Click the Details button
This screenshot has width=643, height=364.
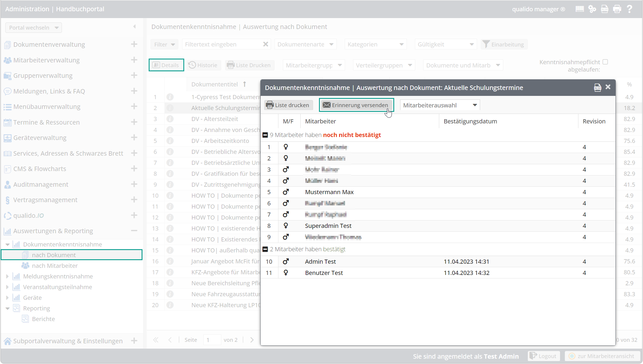(166, 65)
